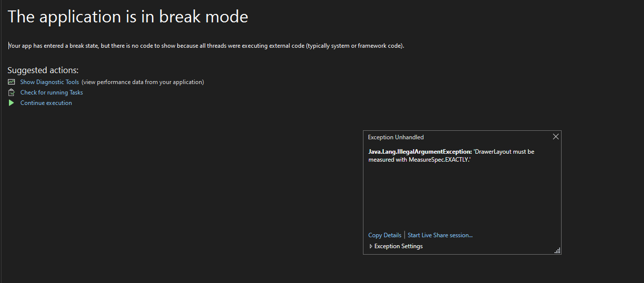644x283 pixels.
Task: Click the green Continue execution play icon
Action: (11, 103)
